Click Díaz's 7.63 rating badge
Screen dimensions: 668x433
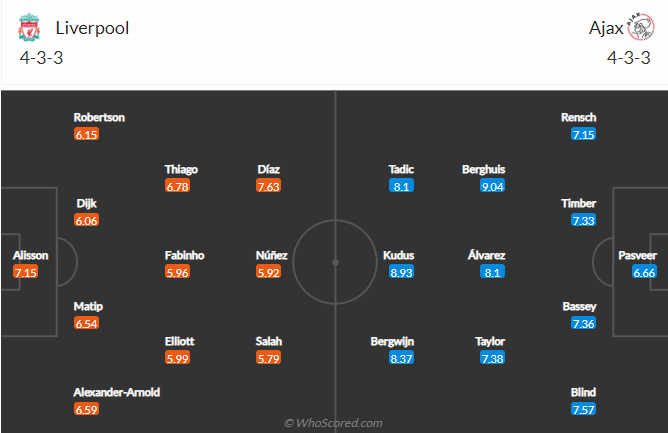[x=269, y=186]
